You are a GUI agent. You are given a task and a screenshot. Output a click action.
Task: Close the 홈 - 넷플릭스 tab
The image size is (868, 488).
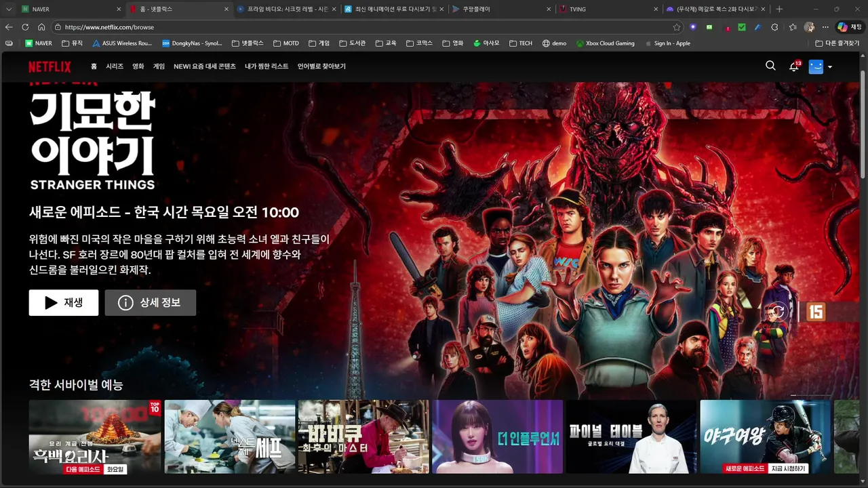click(x=226, y=9)
